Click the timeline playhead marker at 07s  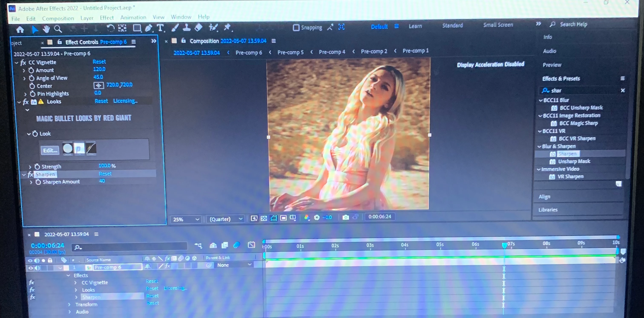pos(504,245)
